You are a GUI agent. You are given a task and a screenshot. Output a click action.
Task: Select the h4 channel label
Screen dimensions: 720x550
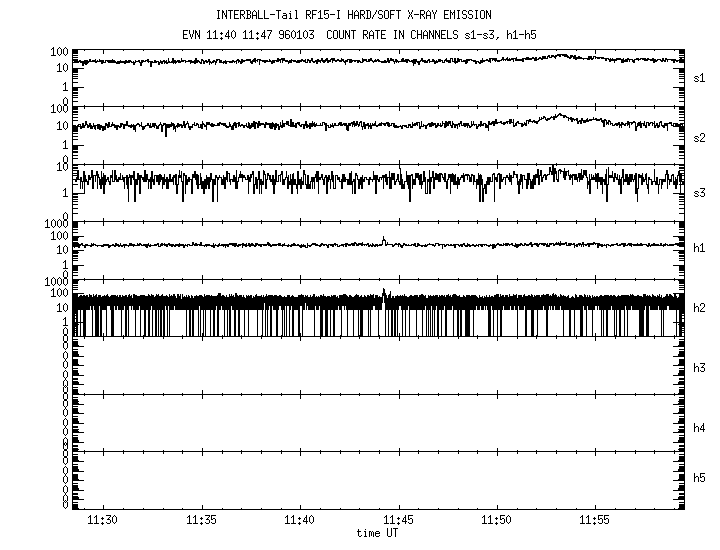700,428
